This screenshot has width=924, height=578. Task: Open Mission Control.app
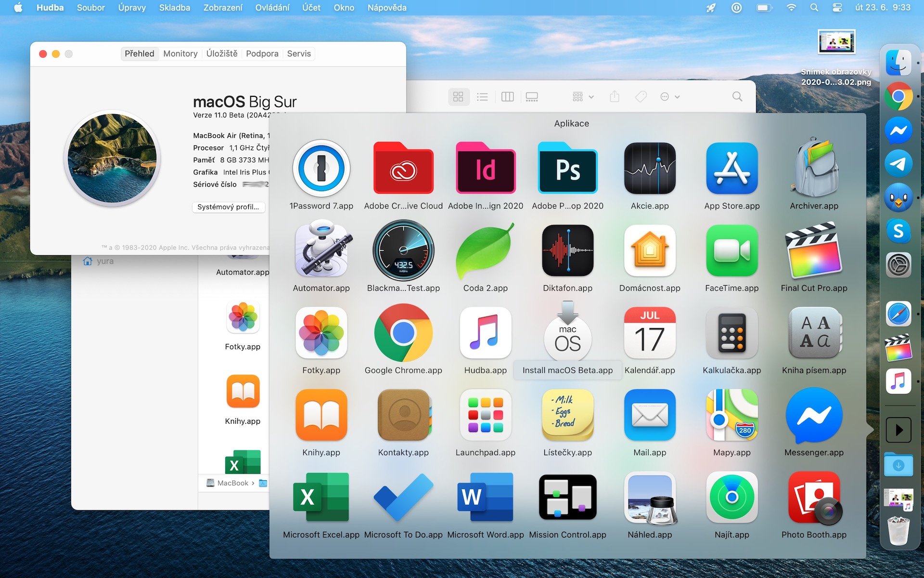568,497
